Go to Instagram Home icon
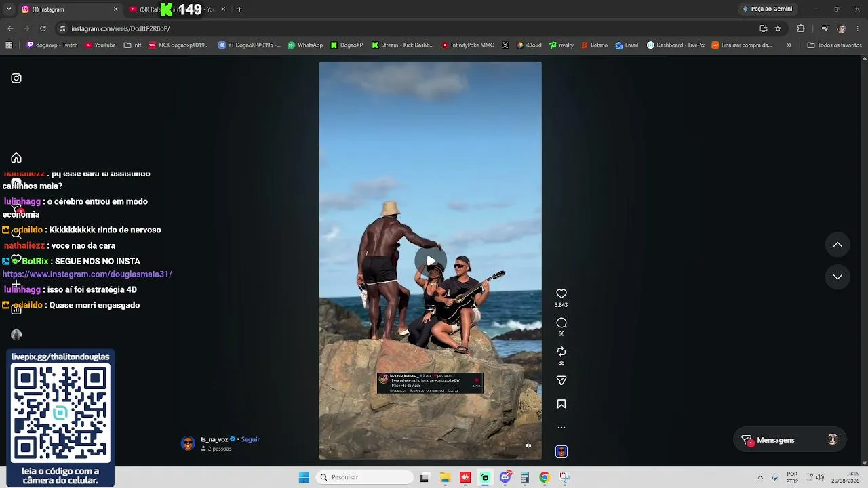Screen dimensions: 868x488 tap(16, 158)
